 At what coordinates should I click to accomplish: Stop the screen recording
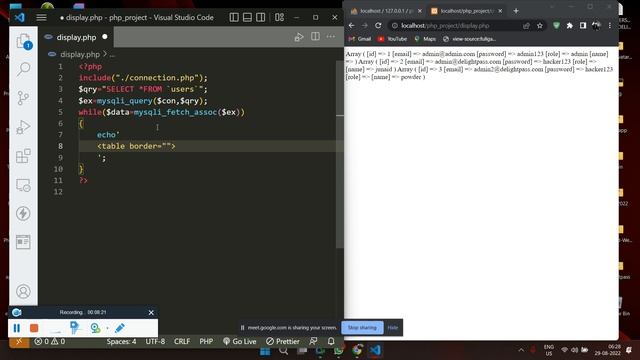(x=34, y=328)
